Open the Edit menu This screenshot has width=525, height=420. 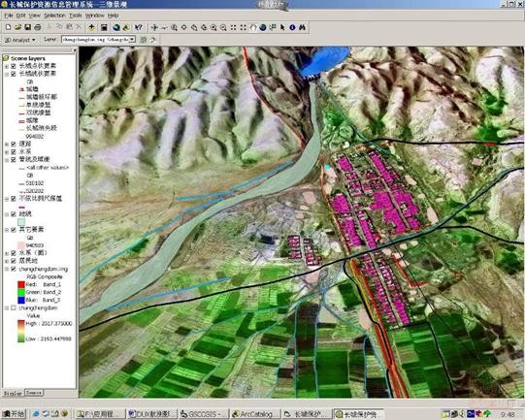[x=20, y=16]
